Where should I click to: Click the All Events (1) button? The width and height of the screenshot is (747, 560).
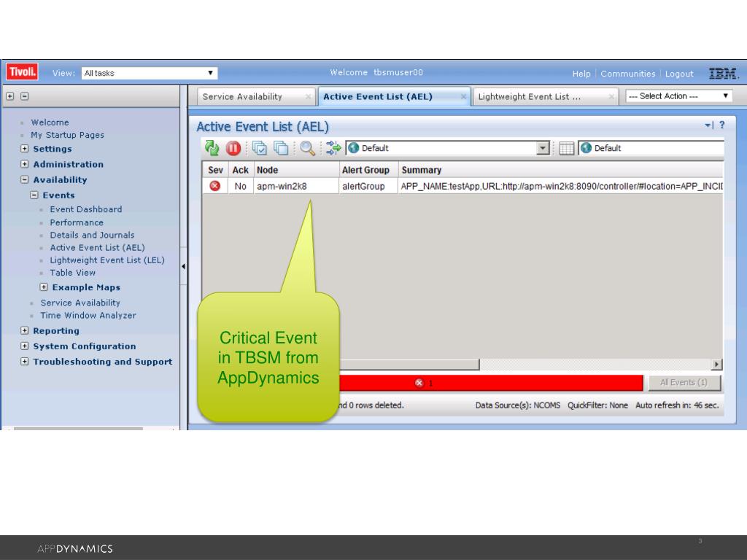coord(684,382)
